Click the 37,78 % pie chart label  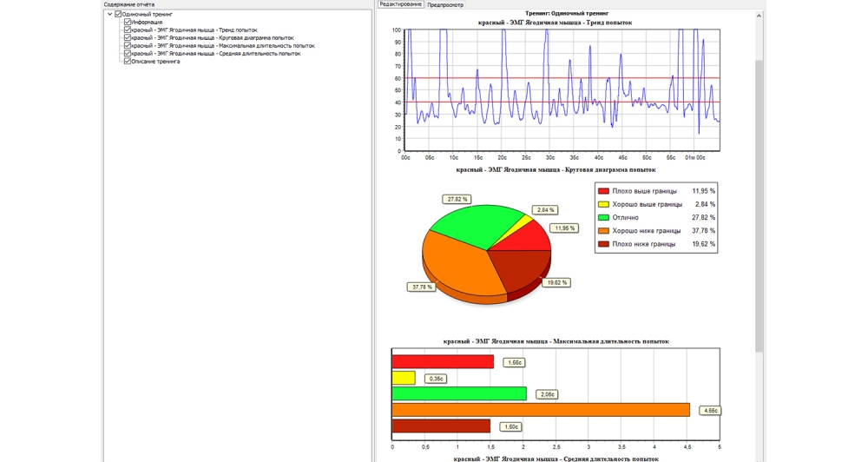420,287
